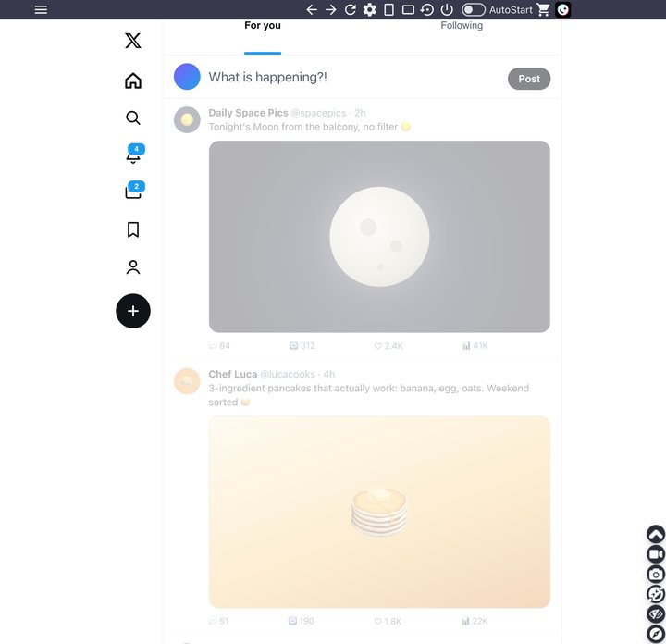Click the 4h timestamp on Chef Luca post
This screenshot has height=644, width=666.
[329, 374]
